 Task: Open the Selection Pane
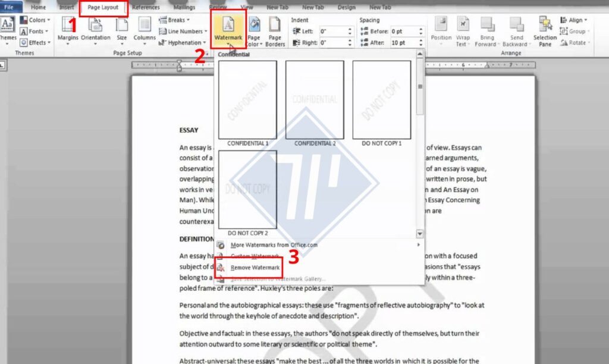point(545,32)
